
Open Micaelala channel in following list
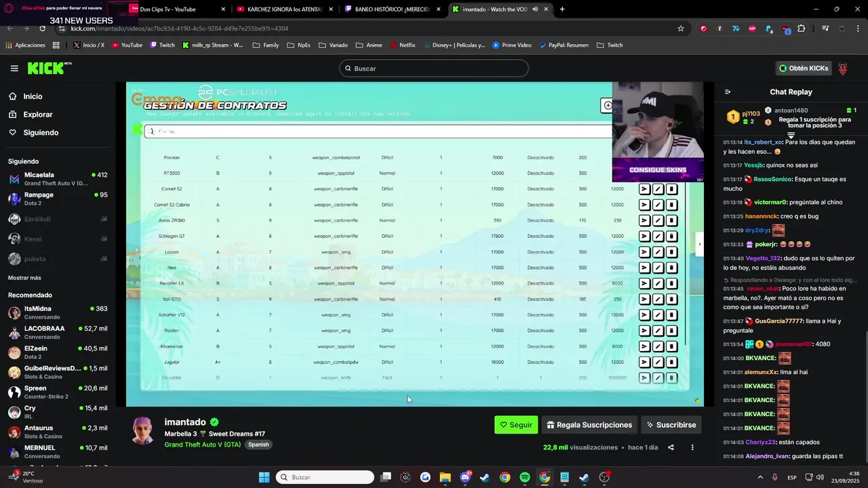(x=58, y=179)
